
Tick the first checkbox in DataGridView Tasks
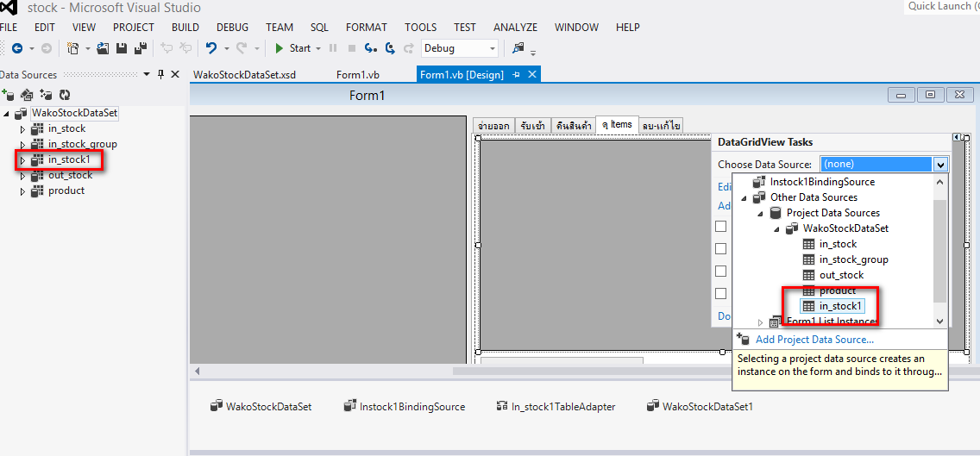720,226
